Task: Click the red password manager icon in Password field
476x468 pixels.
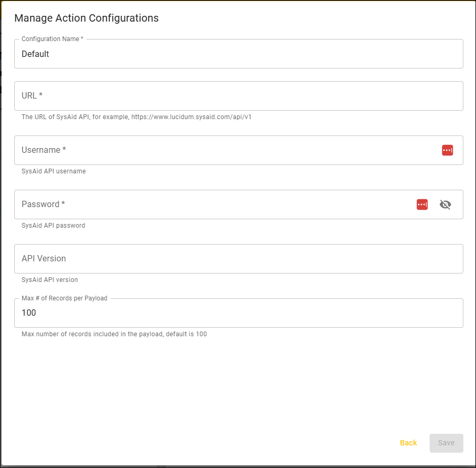Action: click(422, 204)
